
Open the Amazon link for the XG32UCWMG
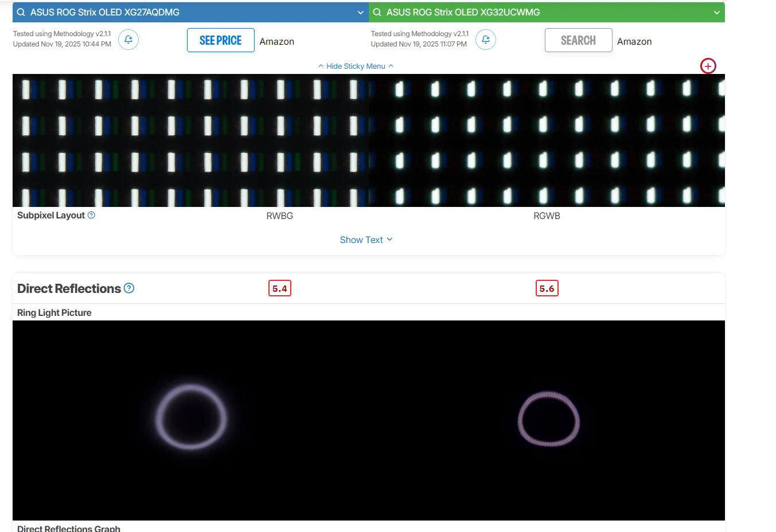(x=634, y=41)
